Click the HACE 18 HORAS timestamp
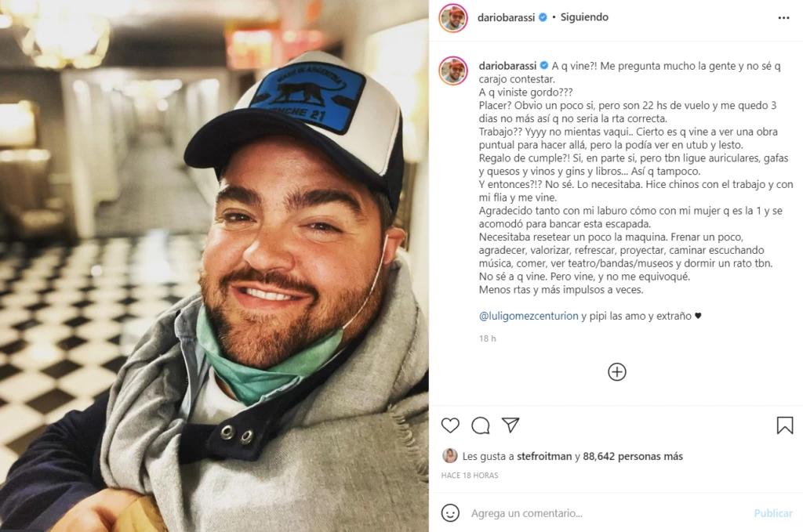803x532 pixels. coord(470,476)
